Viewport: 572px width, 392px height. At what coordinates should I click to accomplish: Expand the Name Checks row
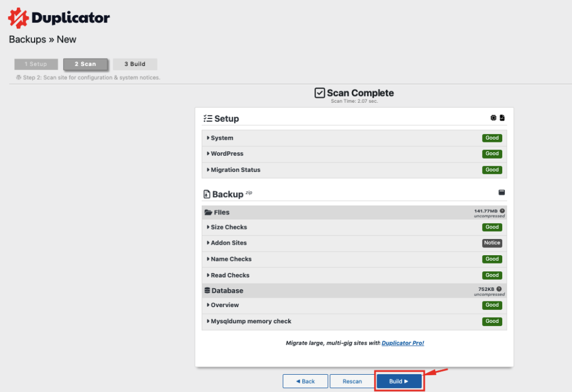tap(354, 259)
